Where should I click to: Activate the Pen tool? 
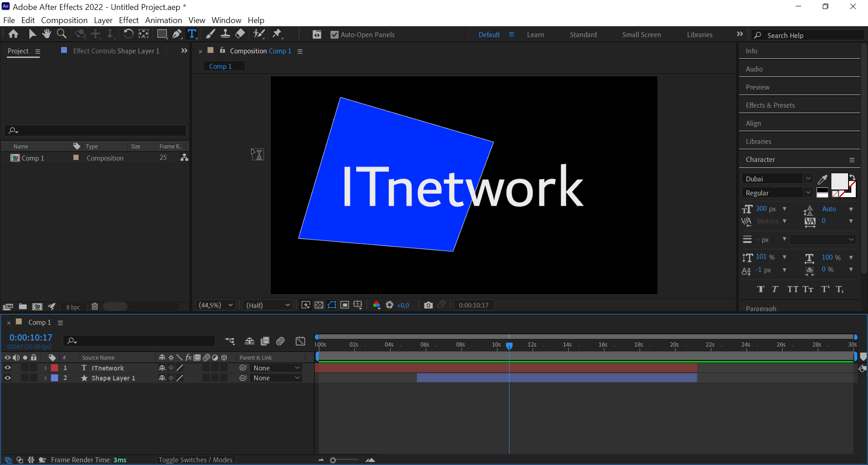coord(177,33)
